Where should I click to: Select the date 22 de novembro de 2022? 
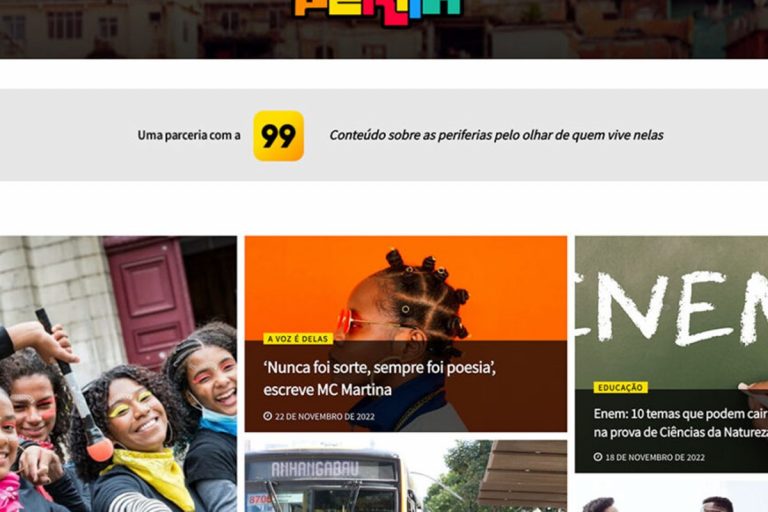tap(325, 416)
